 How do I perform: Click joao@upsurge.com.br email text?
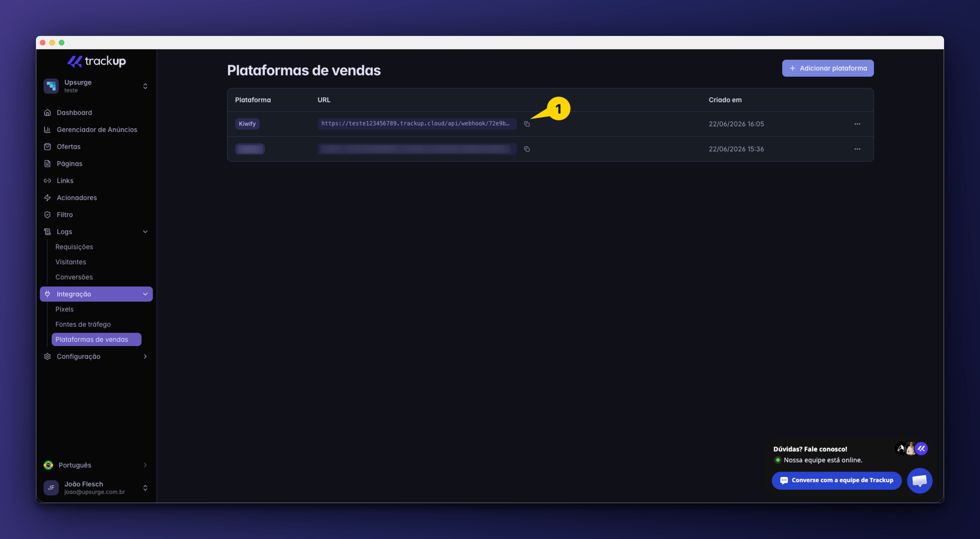tap(94, 492)
